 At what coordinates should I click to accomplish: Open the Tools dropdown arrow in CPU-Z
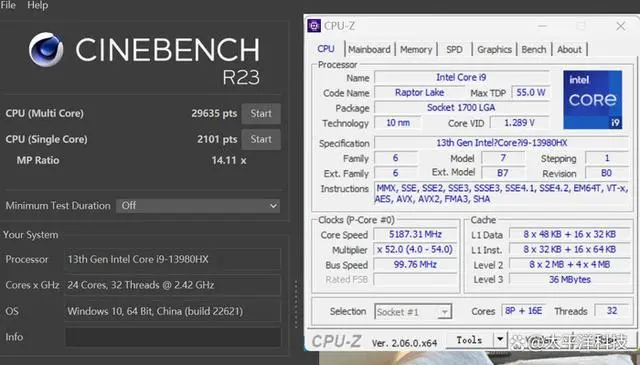click(x=500, y=339)
